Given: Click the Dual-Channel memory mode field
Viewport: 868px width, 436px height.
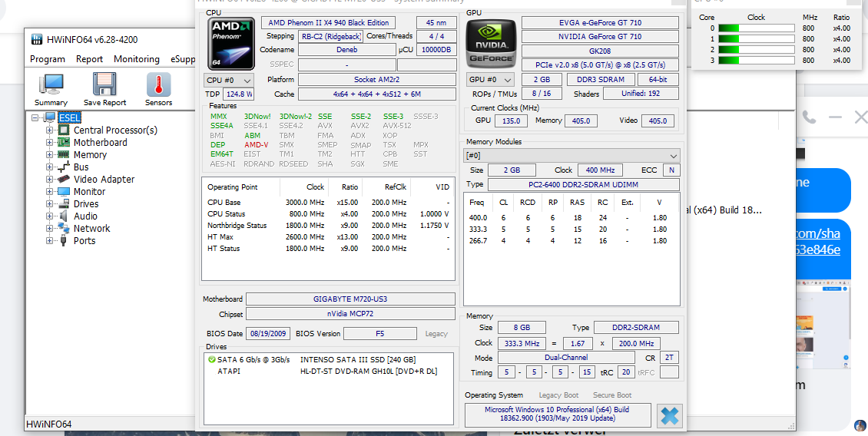Looking at the screenshot, I should [x=566, y=358].
